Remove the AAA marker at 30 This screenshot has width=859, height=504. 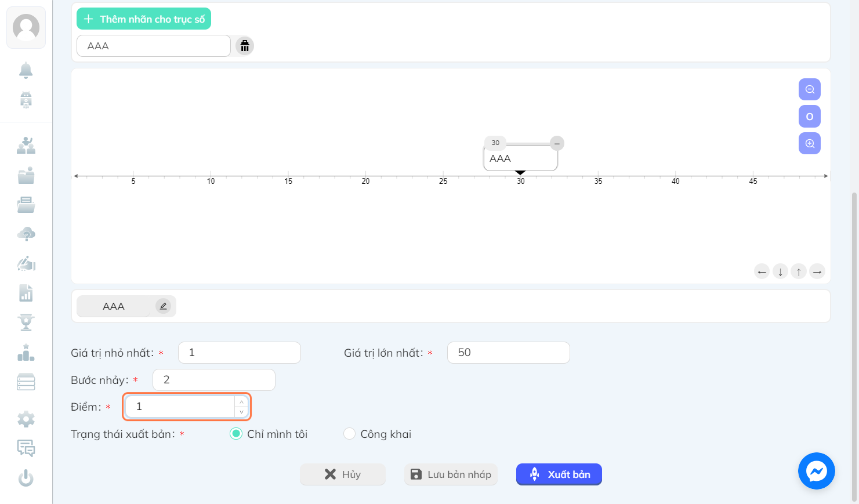[x=557, y=143]
